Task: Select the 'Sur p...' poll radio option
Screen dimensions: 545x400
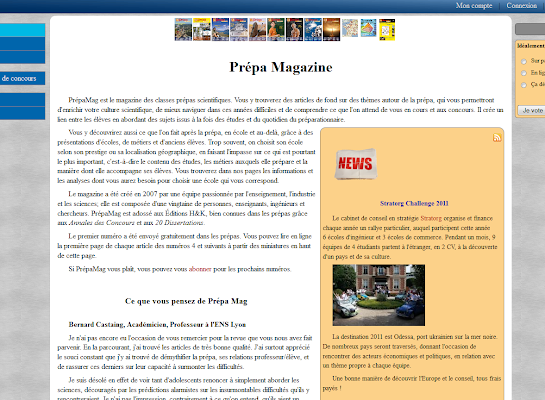Action: point(524,62)
